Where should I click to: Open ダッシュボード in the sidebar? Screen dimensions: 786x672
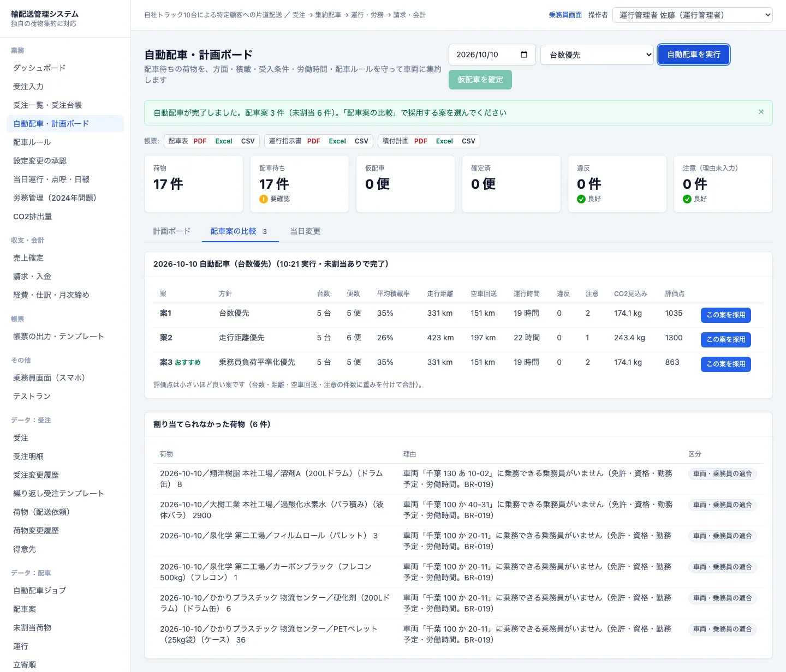[65, 68]
